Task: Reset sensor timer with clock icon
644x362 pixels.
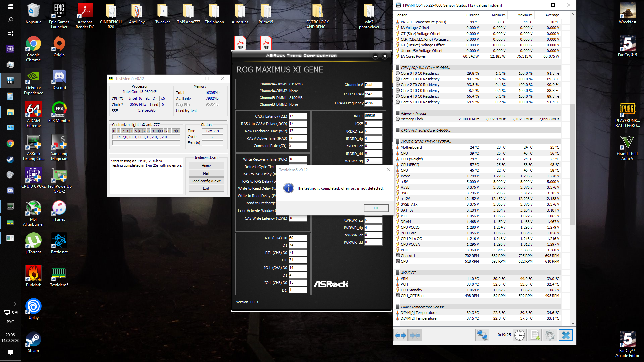Action: pos(519,335)
